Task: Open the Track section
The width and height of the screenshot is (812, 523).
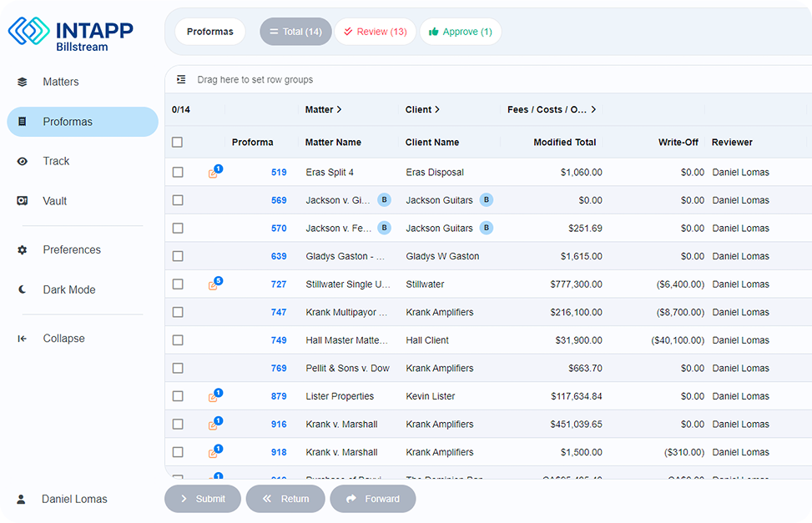Action: click(x=56, y=161)
